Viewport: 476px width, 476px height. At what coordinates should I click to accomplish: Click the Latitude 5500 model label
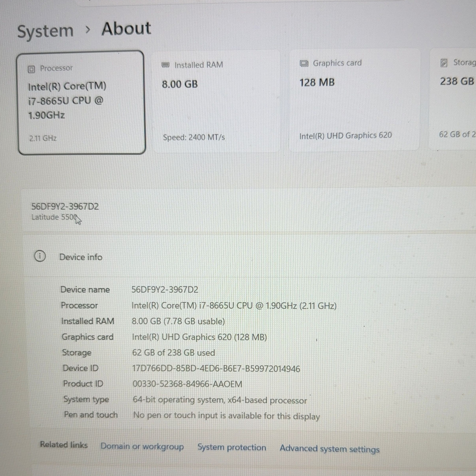pyautogui.click(x=54, y=217)
